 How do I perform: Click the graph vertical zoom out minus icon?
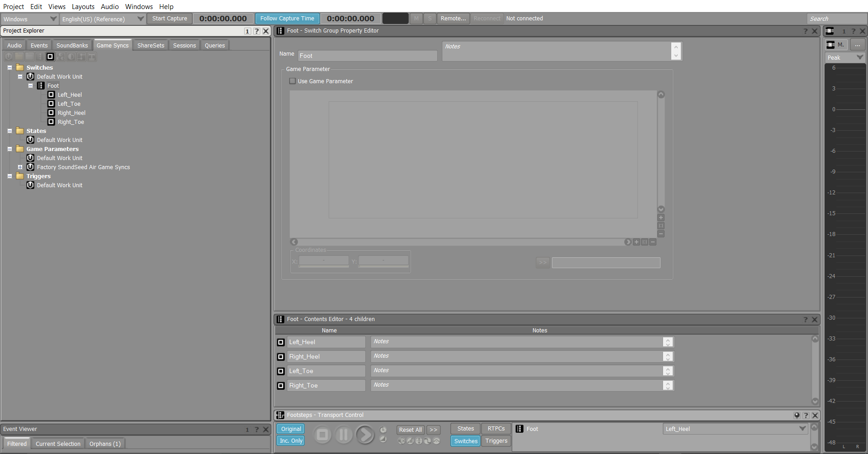[661, 234]
